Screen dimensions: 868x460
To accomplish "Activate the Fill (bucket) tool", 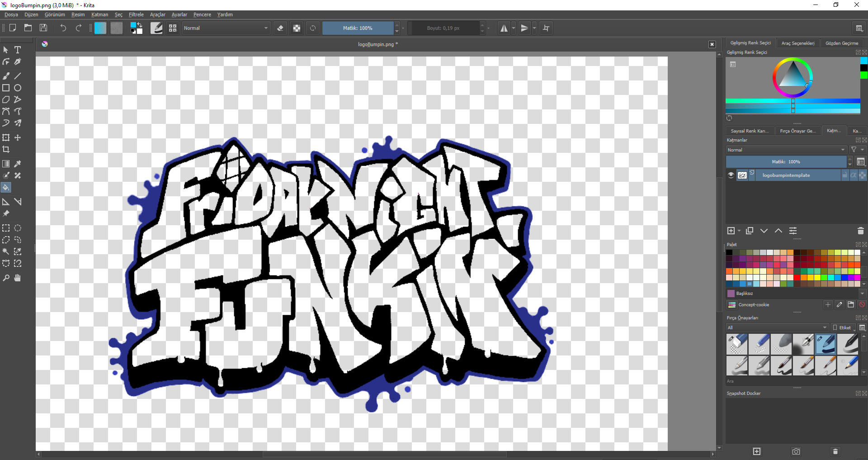I will coord(6,187).
